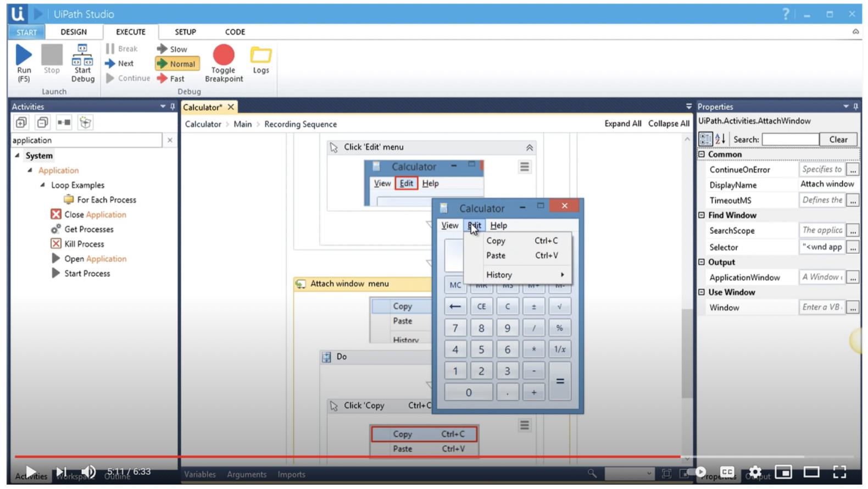Open the options menu on the Click 'Copy activity
Image resolution: width=868 pixels, height=489 pixels.
click(525, 425)
